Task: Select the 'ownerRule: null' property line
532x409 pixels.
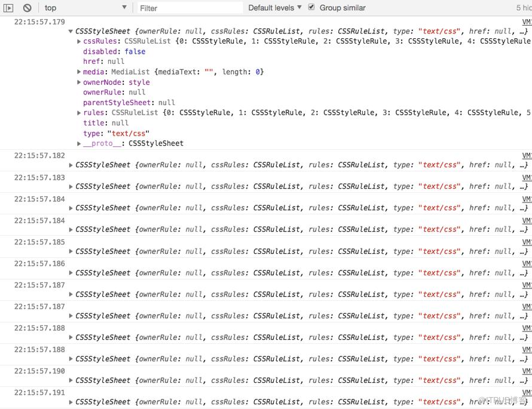Action: coord(114,93)
